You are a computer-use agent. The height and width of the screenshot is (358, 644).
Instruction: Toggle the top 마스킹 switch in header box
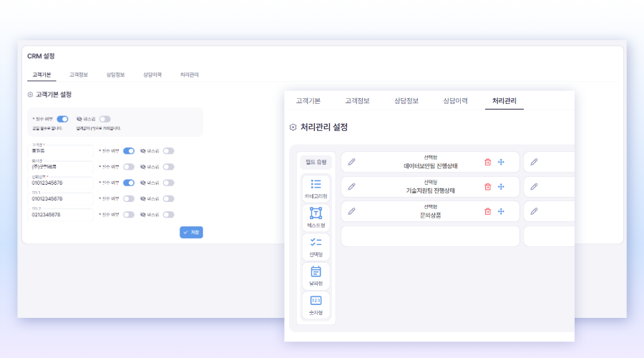104,119
